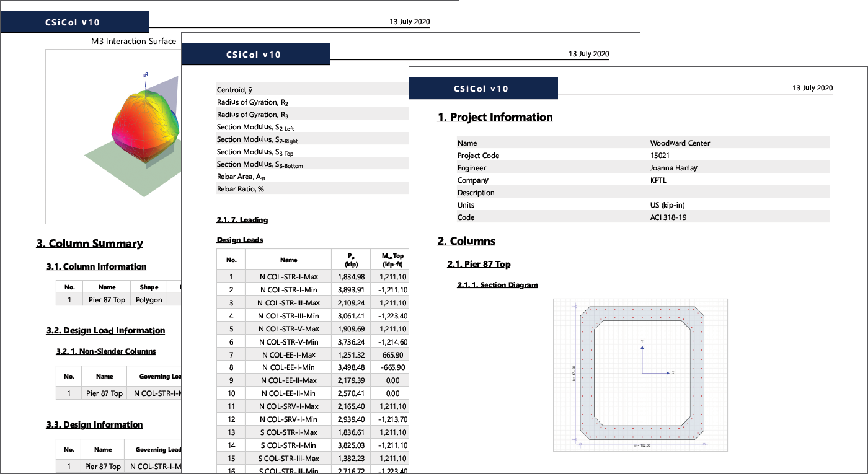Viewport: 868px width, 474px height.
Task: Click 'Pier 87 Top' in the Non-Slender Columns table
Action: (104, 393)
